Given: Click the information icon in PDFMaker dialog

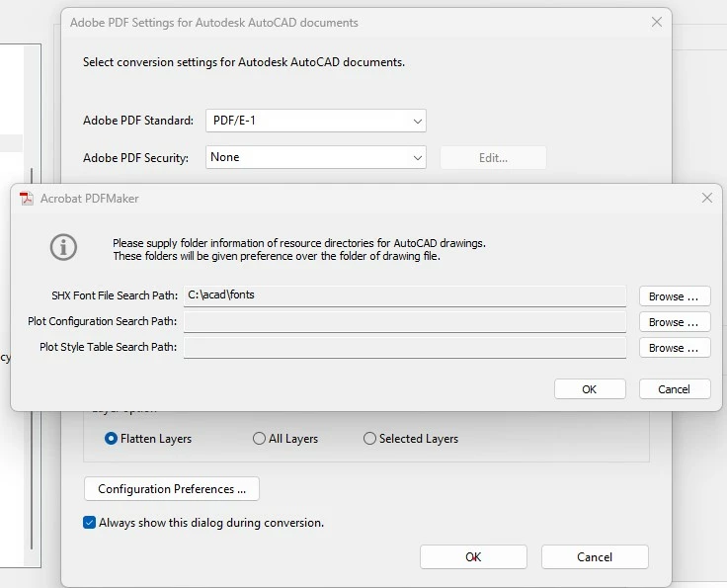Looking at the screenshot, I should pyautogui.click(x=63, y=247).
